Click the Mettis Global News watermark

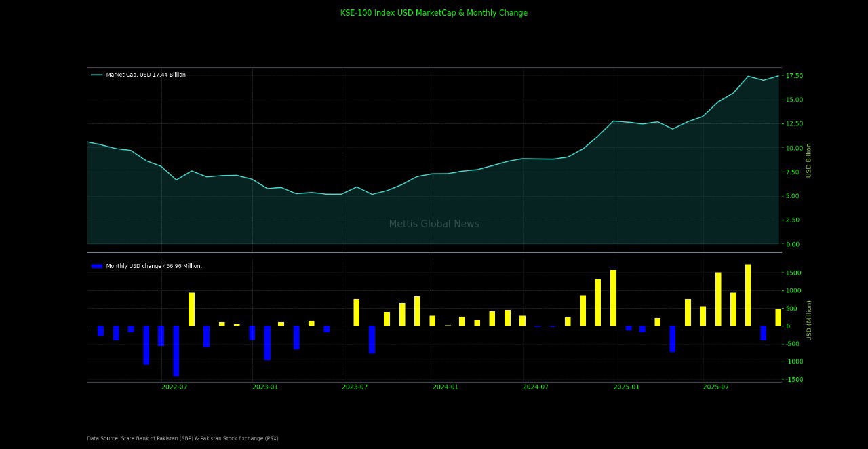click(x=433, y=224)
